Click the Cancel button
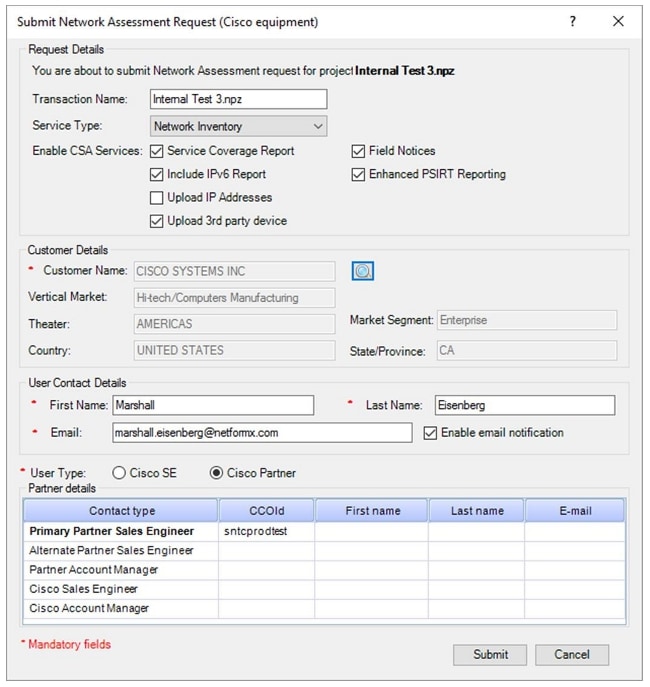Screen dimensions: 650x687 point(572,655)
